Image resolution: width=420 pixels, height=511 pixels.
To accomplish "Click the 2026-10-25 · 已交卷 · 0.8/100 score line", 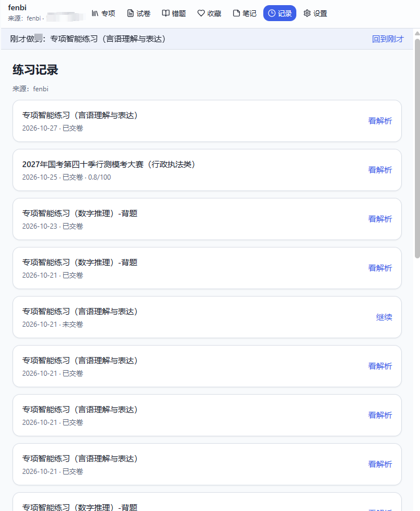I will [67, 177].
